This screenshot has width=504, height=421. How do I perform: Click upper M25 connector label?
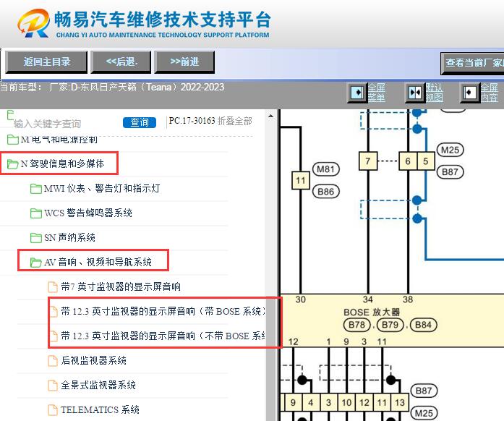[450, 150]
